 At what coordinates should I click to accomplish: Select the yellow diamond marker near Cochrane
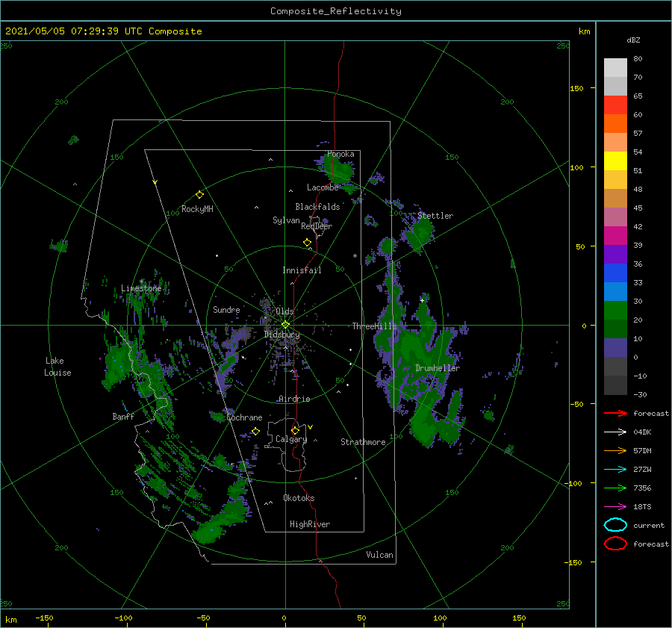click(255, 431)
